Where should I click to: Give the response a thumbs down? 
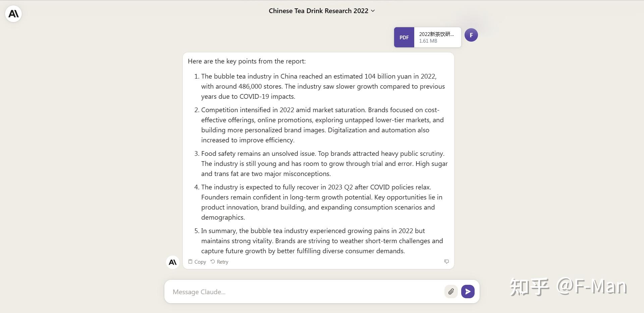coord(446,262)
